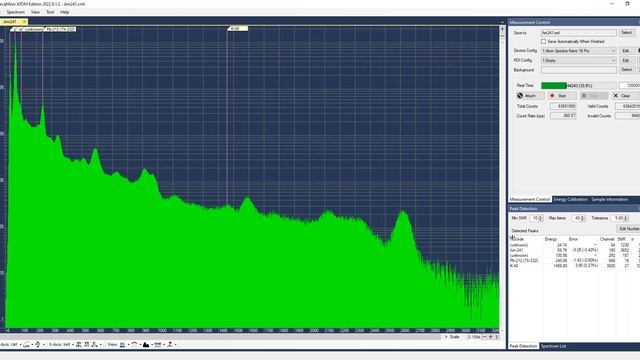Start the measurement
This screenshot has width=640, height=360.
(562, 96)
